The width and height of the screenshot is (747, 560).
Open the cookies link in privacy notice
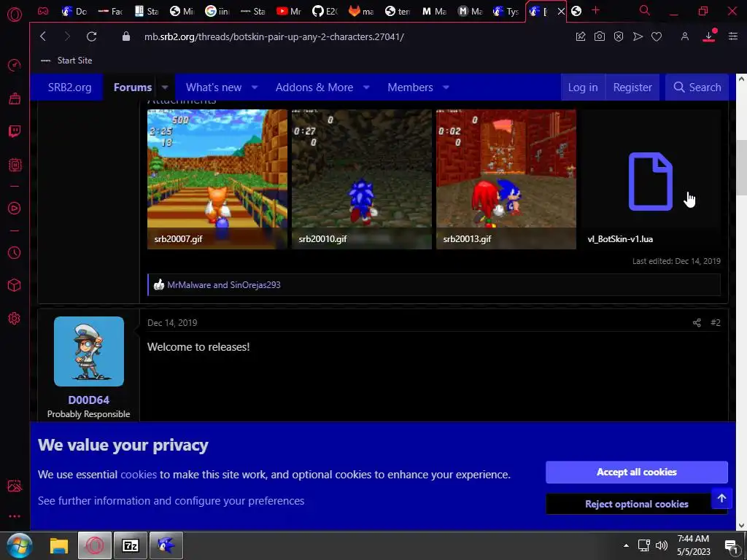click(139, 474)
